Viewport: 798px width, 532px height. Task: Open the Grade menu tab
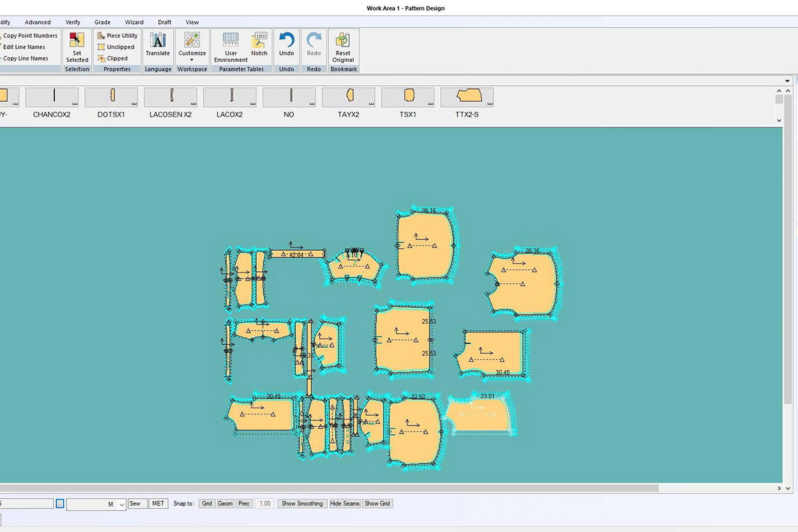(102, 22)
